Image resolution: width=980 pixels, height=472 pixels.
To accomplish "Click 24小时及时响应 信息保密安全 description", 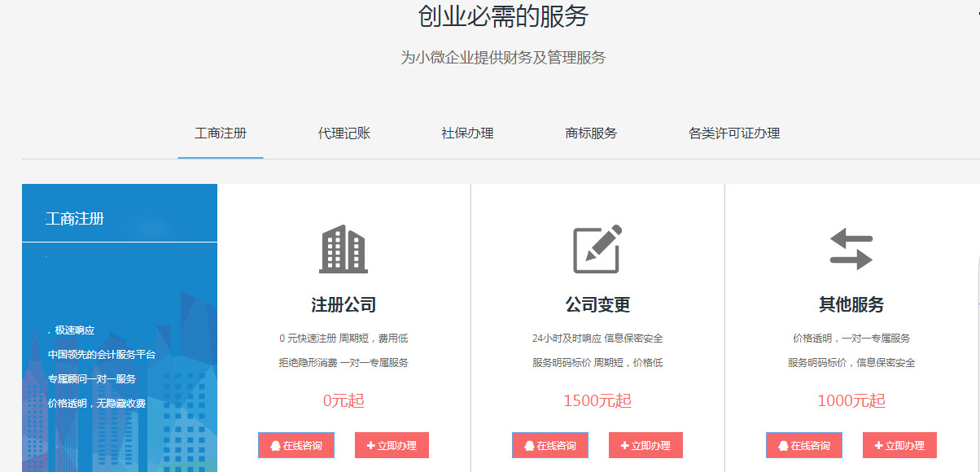I will [597, 339].
